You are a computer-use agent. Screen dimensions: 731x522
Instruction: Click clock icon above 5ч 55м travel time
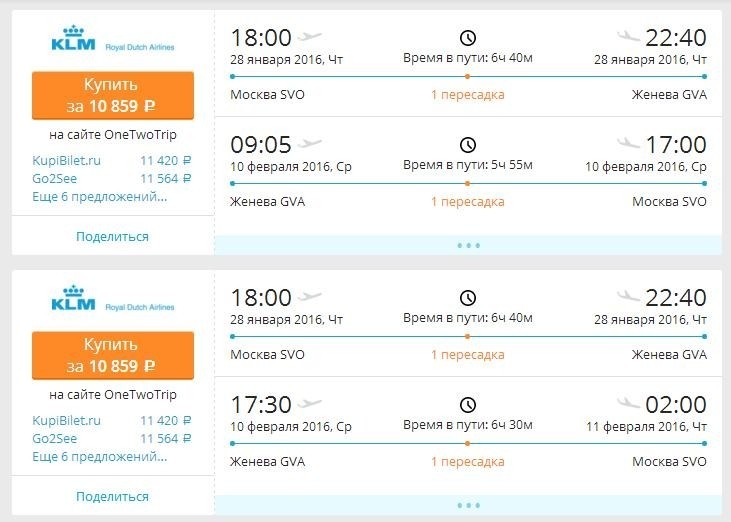(x=468, y=145)
